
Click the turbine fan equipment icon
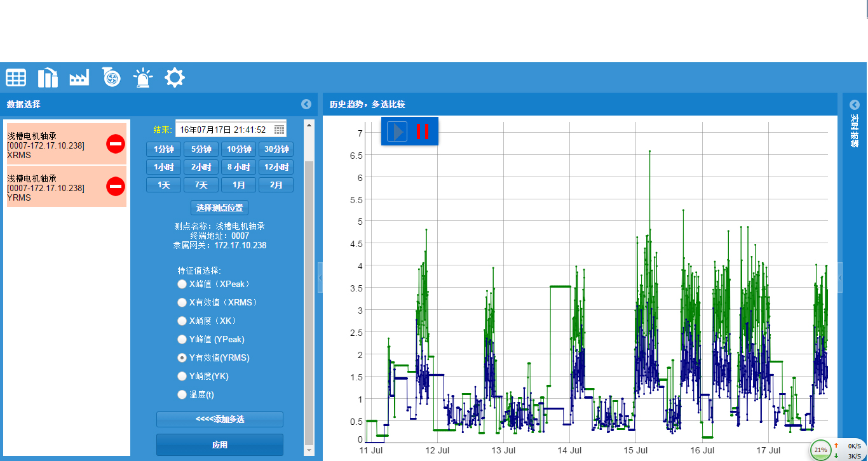(x=111, y=78)
